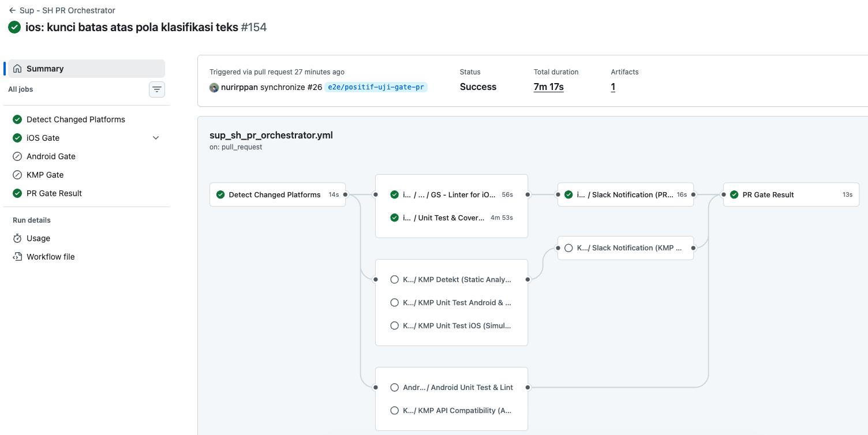Open the Detect Changed Platforms graph node
The width and height of the screenshot is (868, 435).
(x=278, y=195)
